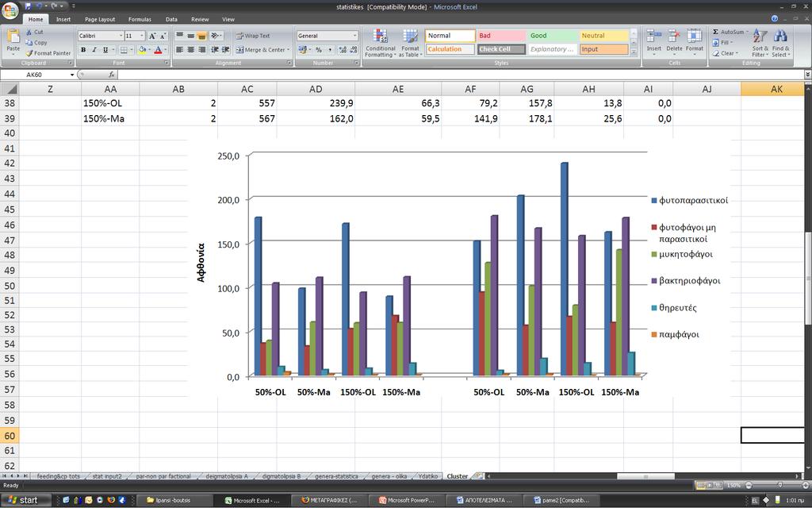Screen dimensions: 812x508
Task: Click the Insert Function fx icon
Action: coord(111,75)
